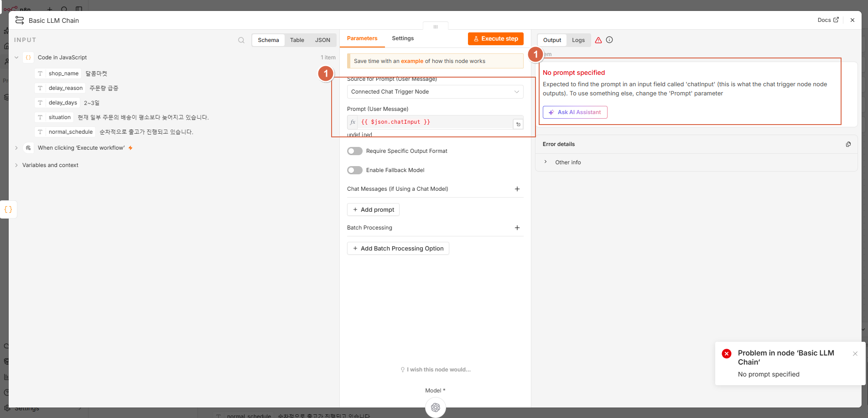The image size is (868, 418).
Task: Click the Ask AI Assistant button
Action: point(575,112)
